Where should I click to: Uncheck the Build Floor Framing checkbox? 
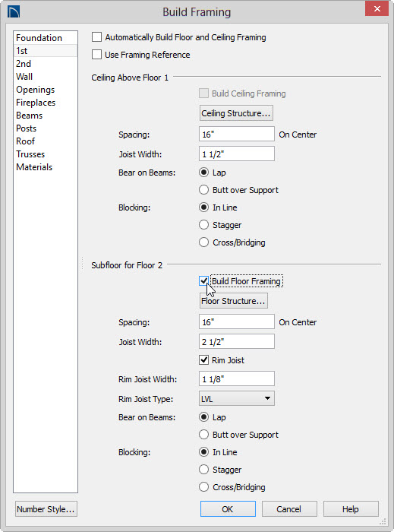[x=203, y=281]
